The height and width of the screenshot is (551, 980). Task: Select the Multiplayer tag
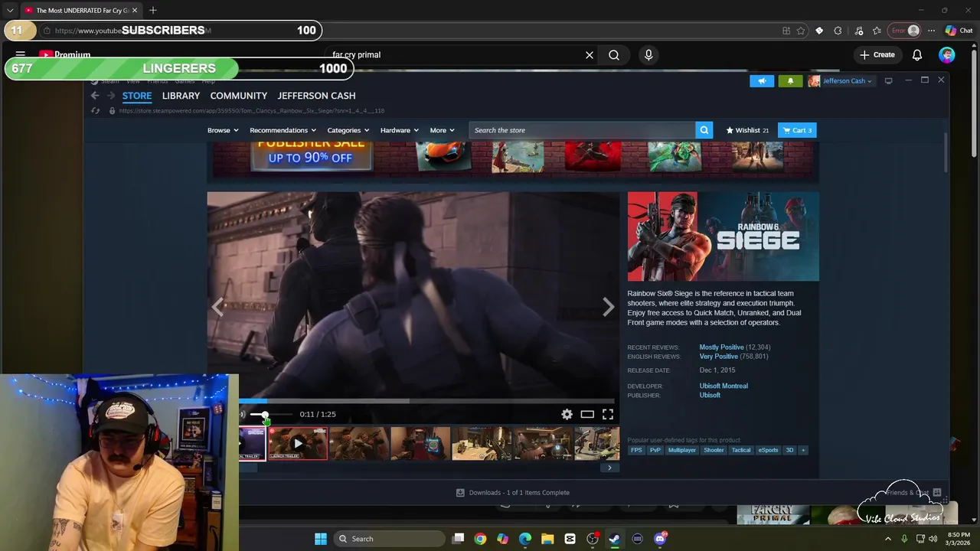tap(681, 450)
